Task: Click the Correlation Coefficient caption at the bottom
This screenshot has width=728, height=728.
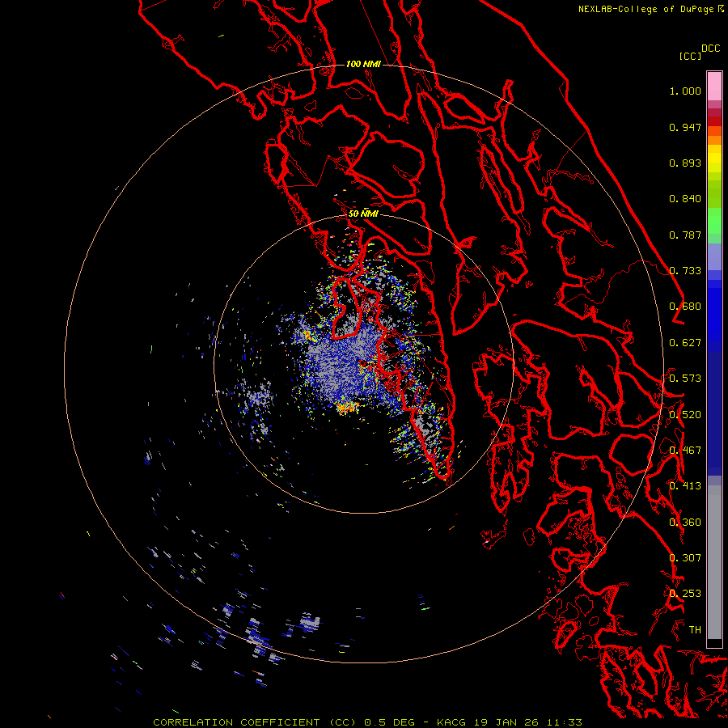Action: coord(368,722)
